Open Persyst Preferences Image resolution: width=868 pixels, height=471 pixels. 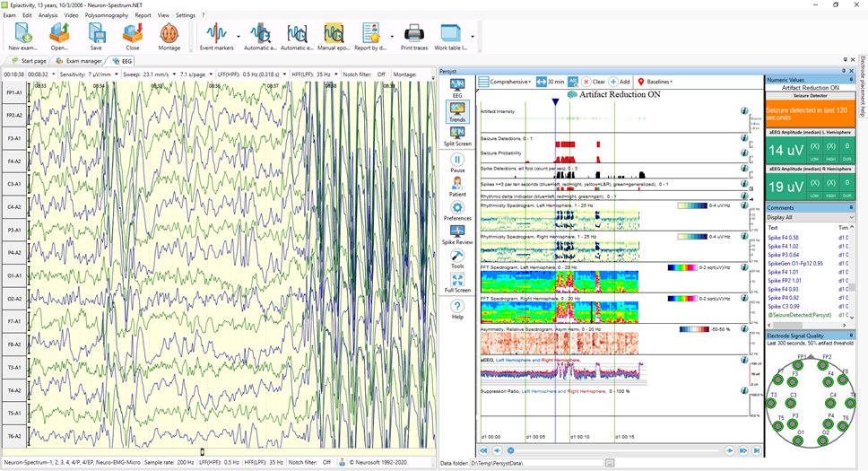coord(457,211)
